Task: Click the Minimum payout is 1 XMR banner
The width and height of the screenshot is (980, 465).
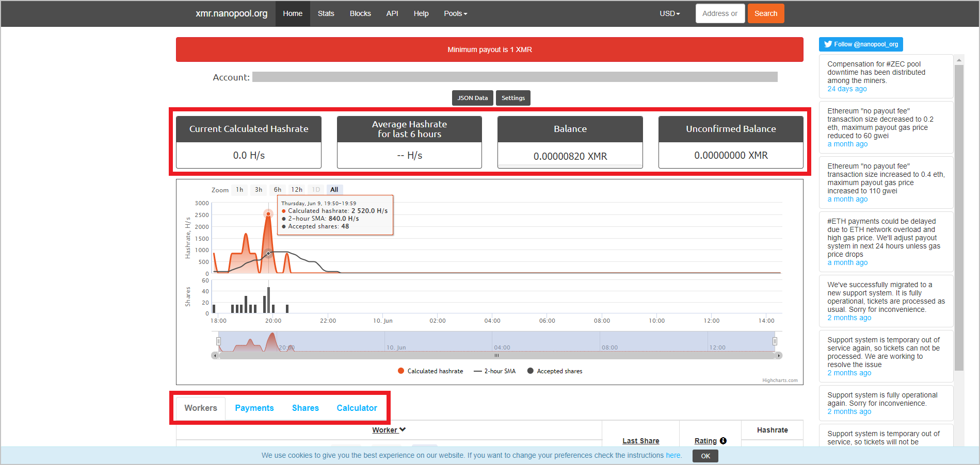Action: click(490, 49)
